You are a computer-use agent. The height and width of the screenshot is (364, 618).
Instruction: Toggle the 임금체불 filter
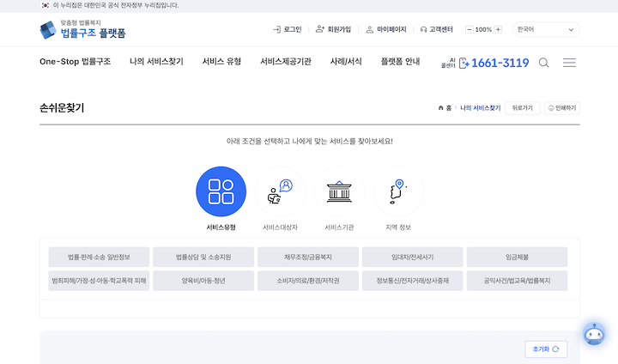[517, 258]
